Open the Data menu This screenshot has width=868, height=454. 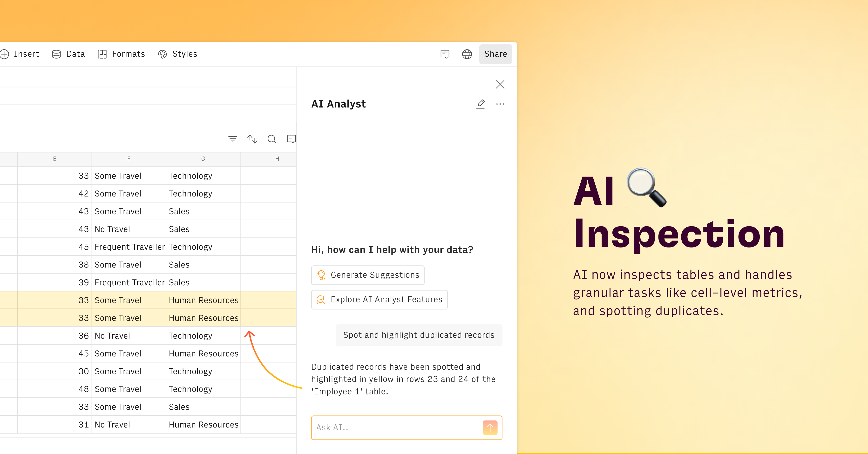click(x=68, y=54)
